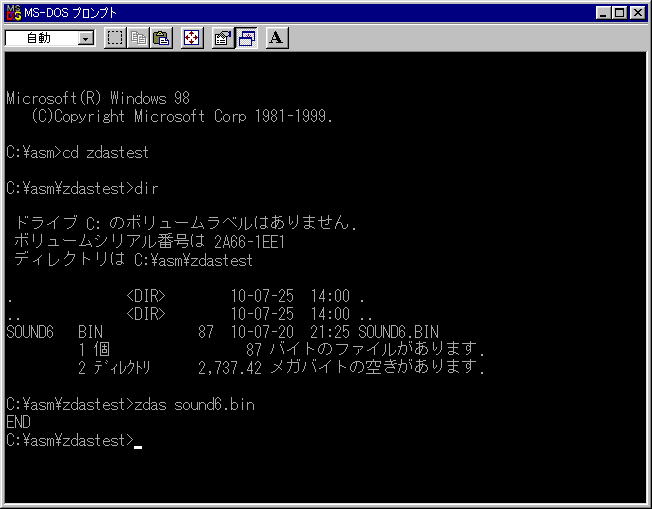Click the ディレクトリは C:¥asm¥zdastest line

(x=133, y=260)
